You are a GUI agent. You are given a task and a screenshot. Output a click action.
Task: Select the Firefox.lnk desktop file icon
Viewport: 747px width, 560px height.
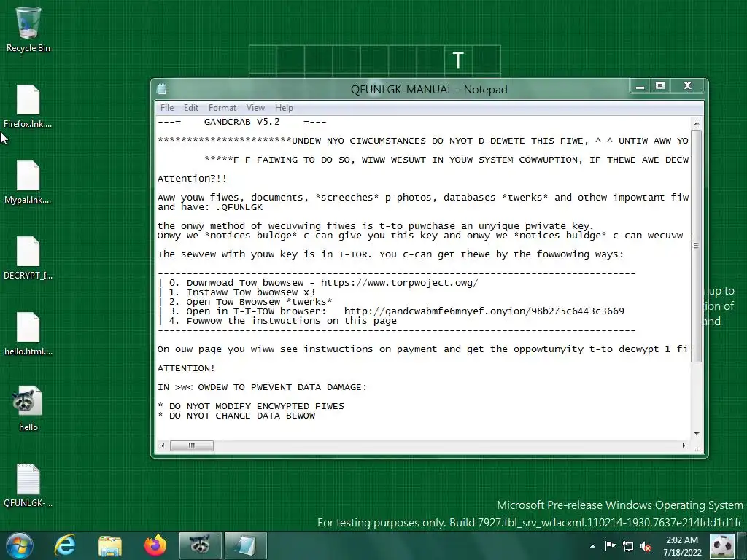pos(28,106)
